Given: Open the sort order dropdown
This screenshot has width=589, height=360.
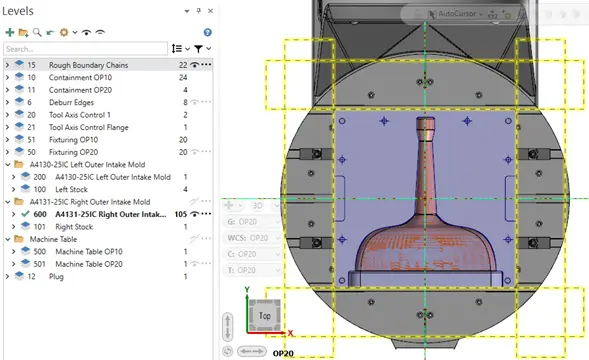Looking at the screenshot, I should click(x=180, y=48).
